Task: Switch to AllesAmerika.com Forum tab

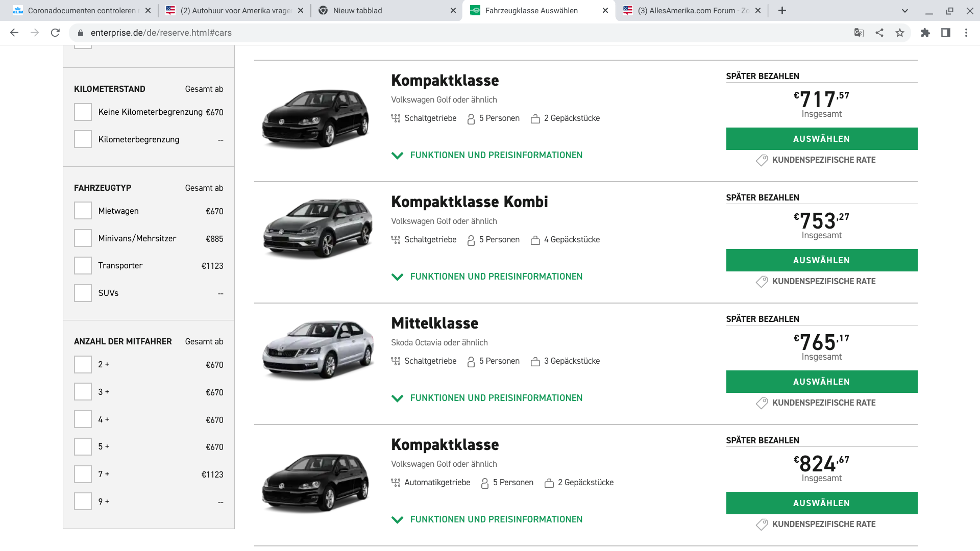Action: pyautogui.click(x=692, y=10)
